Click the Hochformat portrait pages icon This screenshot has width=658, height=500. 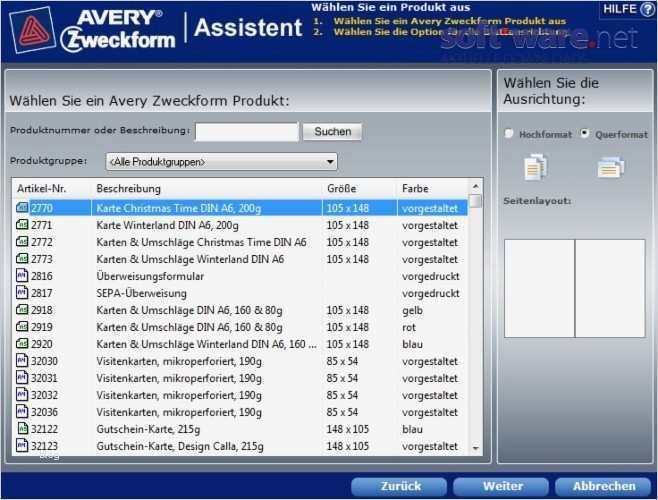(x=536, y=167)
